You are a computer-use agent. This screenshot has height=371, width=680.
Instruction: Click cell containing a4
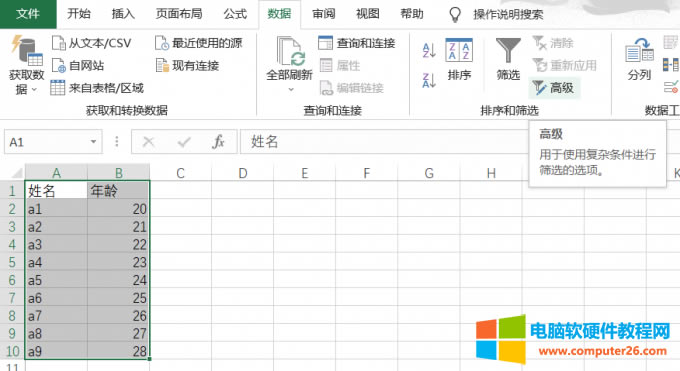[56, 262]
